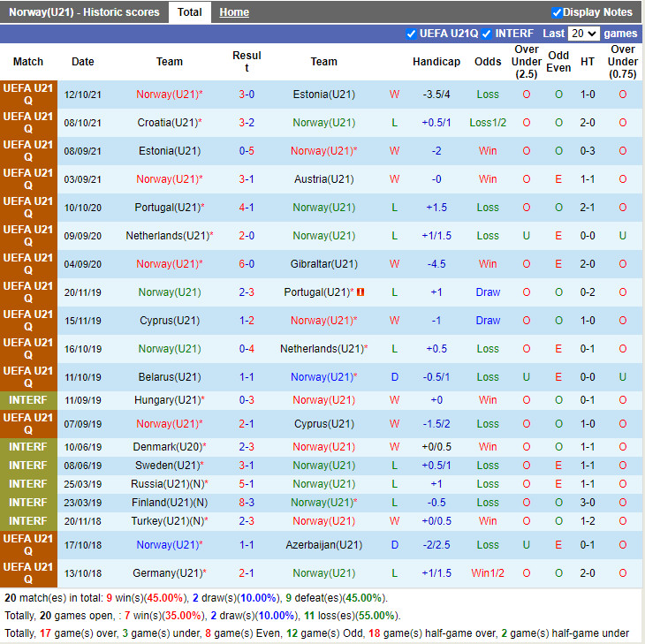
Task: Click the Handicap column header
Action: 436,62
